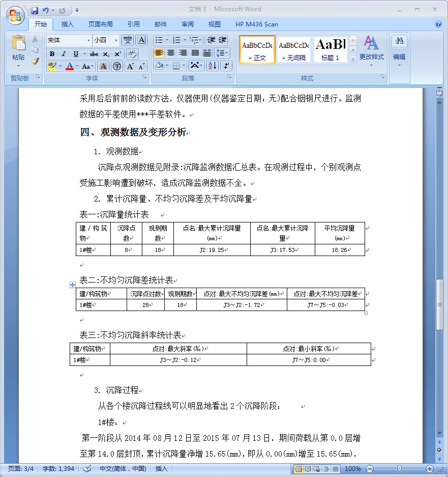448x477 pixels.
Task: Click the Save icon on Quick Access Toolbar
Action: click(34, 10)
